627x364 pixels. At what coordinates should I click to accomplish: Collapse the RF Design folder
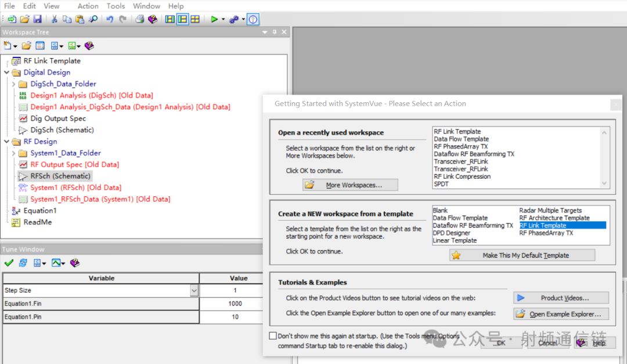pyautogui.click(x=6, y=142)
